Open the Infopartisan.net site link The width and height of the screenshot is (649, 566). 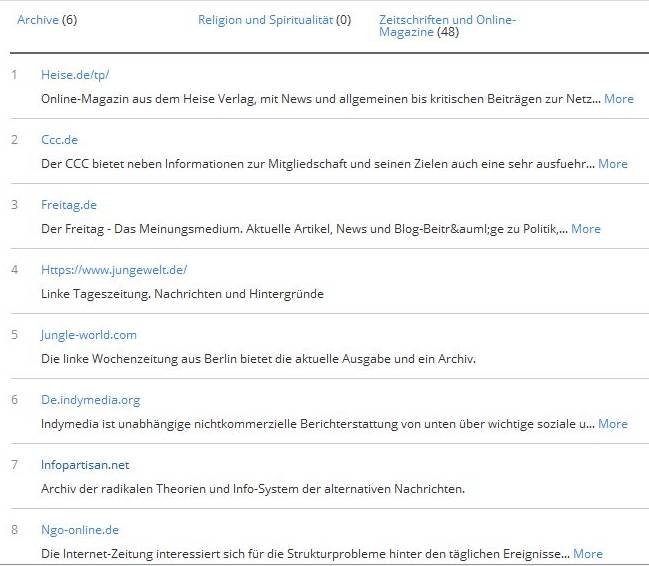(x=85, y=465)
